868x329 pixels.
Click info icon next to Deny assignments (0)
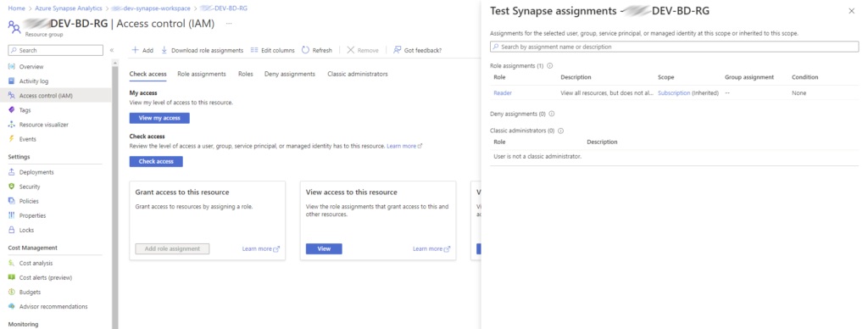551,114
